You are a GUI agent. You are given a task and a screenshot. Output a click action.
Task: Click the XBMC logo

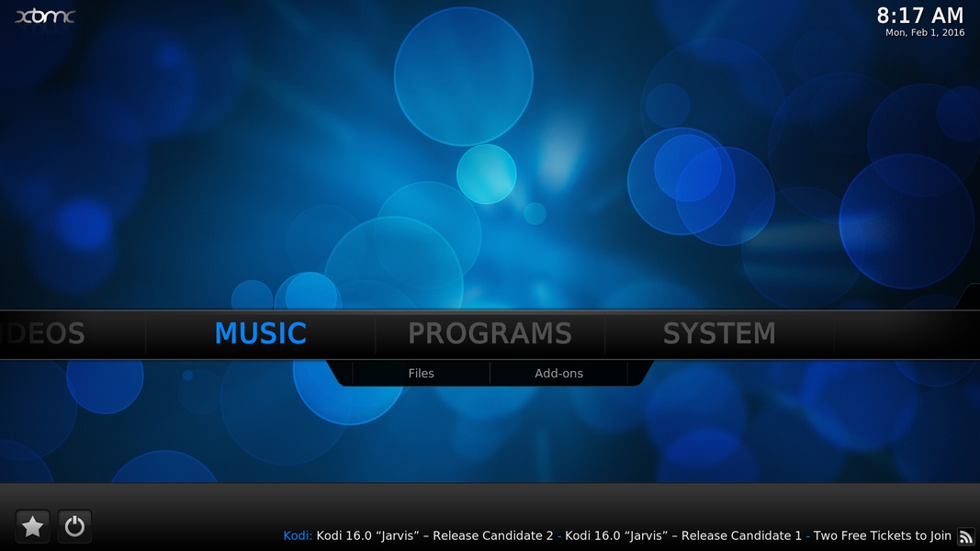click(x=44, y=17)
